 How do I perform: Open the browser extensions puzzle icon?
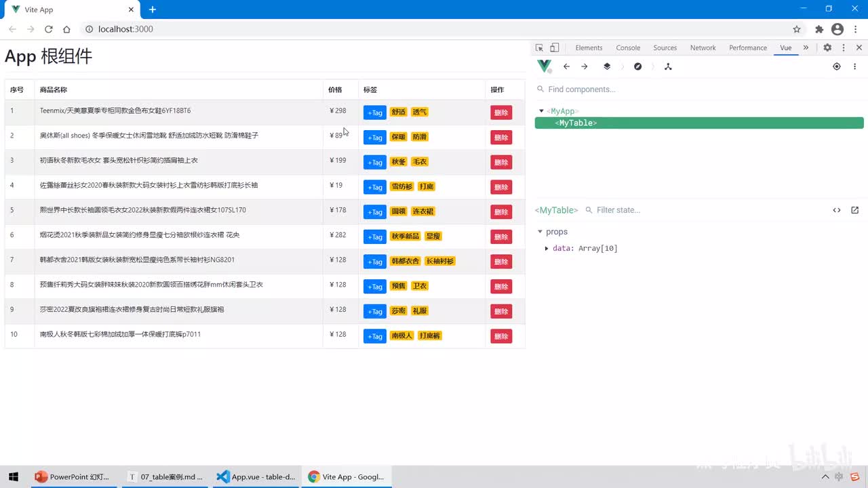coord(819,29)
